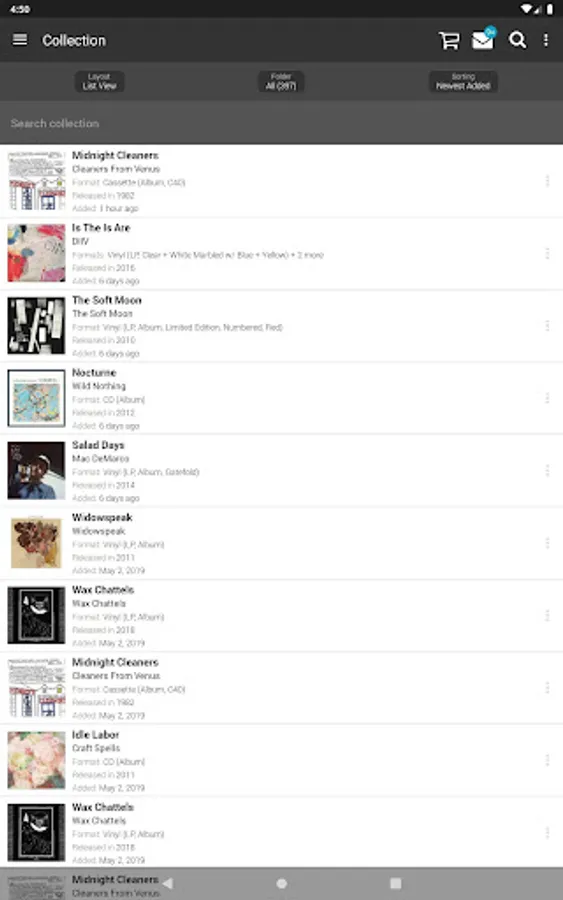The height and width of the screenshot is (900, 563).
Task: Open the Widowspeak album title
Action: click(102, 518)
